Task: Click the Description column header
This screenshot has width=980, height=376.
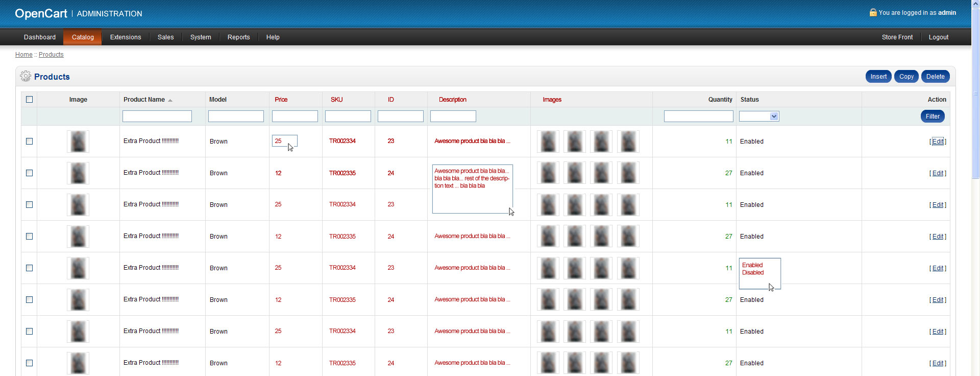Action: coord(453,100)
